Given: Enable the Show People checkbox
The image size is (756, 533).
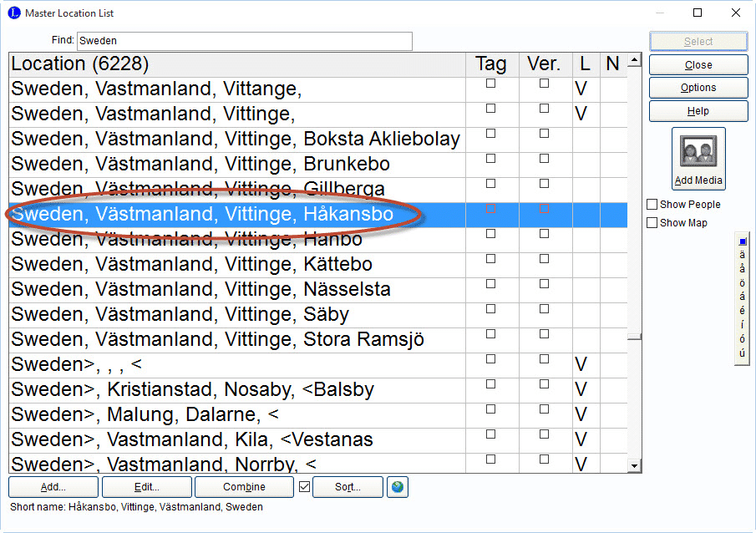Looking at the screenshot, I should click(x=652, y=205).
